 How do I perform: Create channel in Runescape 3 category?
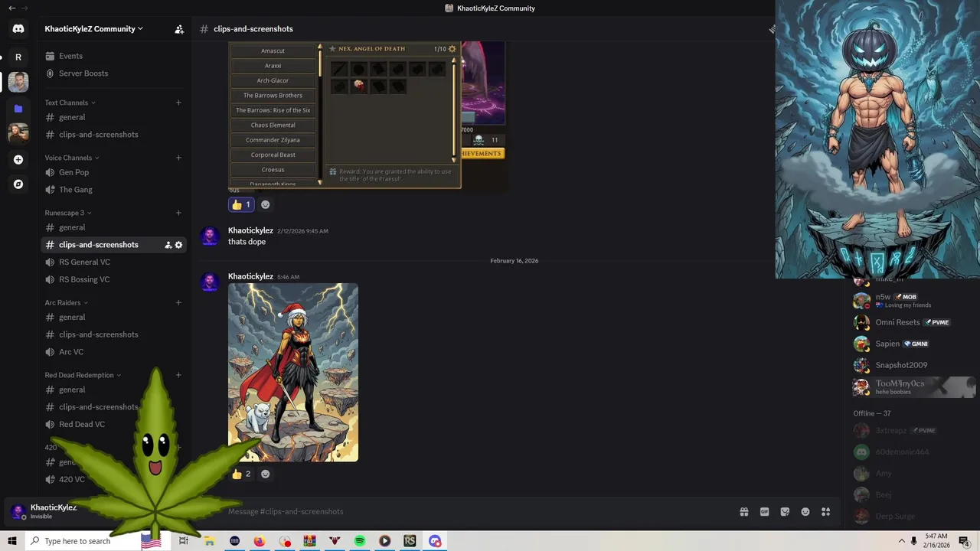click(178, 213)
